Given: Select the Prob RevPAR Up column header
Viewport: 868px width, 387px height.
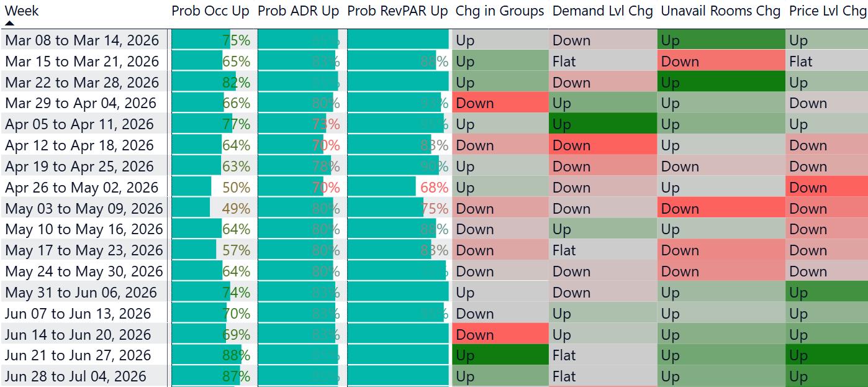Looking at the screenshot, I should point(397,11).
